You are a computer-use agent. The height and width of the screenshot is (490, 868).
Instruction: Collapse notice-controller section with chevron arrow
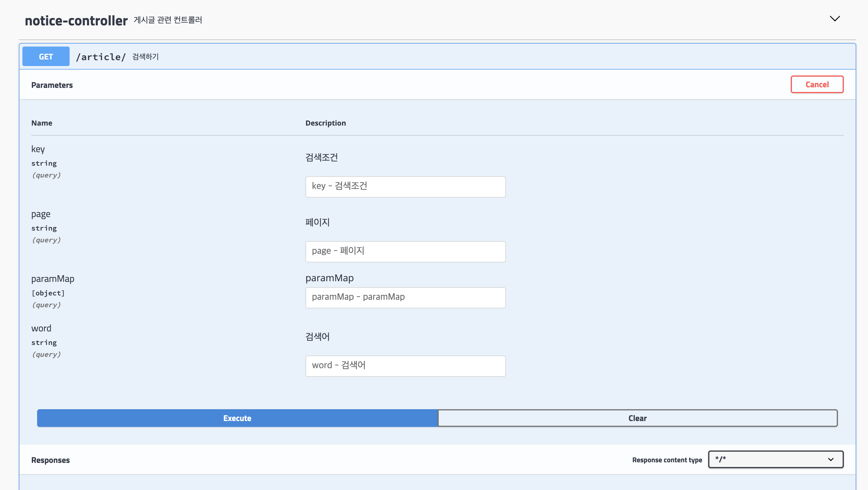(x=834, y=19)
